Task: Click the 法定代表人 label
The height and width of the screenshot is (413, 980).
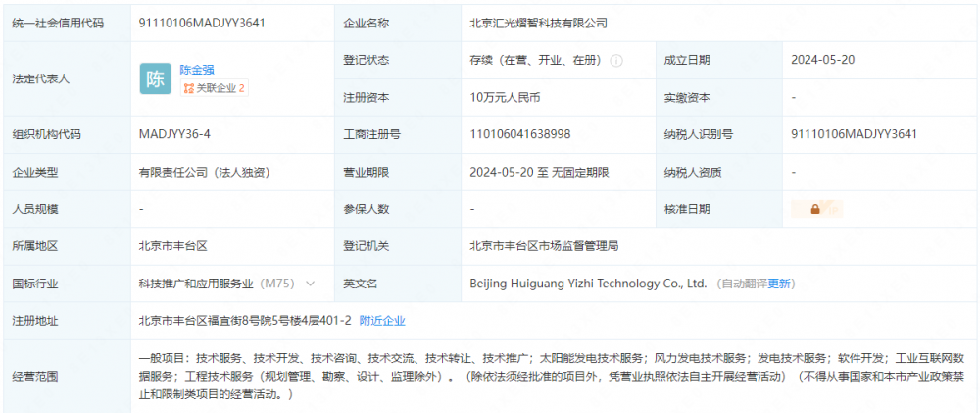Action: coord(40,78)
